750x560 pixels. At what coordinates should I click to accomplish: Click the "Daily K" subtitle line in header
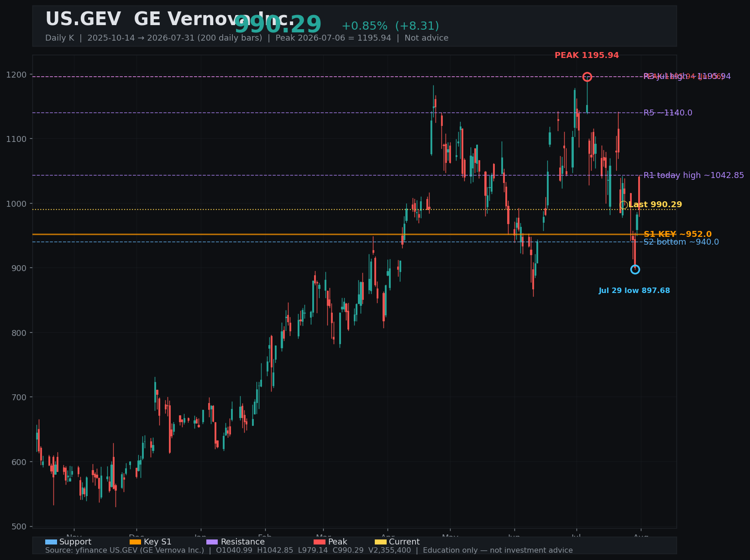pyautogui.click(x=247, y=38)
